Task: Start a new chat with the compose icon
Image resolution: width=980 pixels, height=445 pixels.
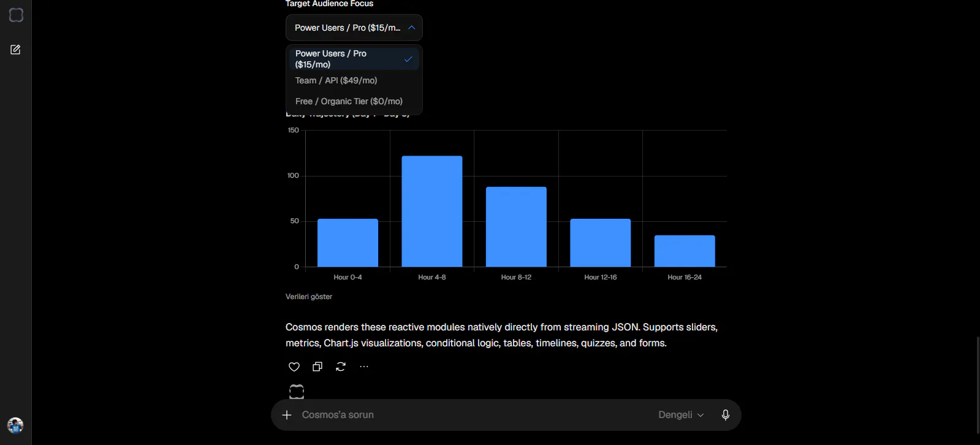Action: pos(16,50)
